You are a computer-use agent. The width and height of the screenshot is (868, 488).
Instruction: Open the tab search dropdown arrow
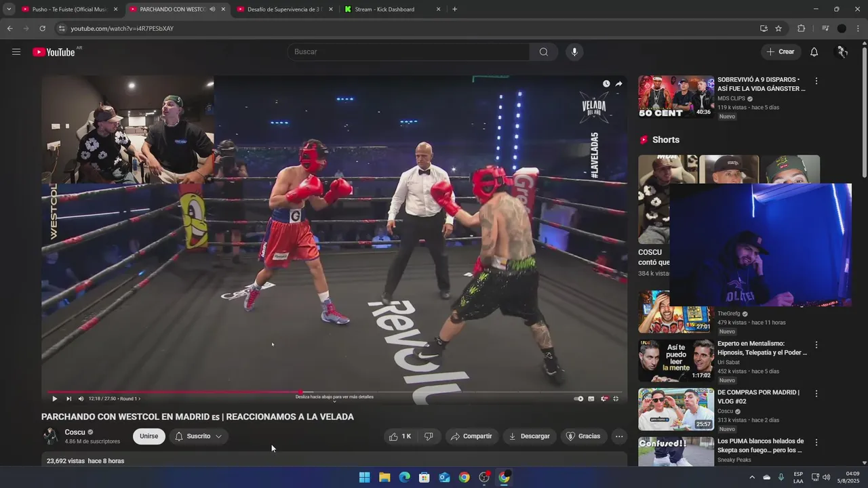tap(8, 9)
